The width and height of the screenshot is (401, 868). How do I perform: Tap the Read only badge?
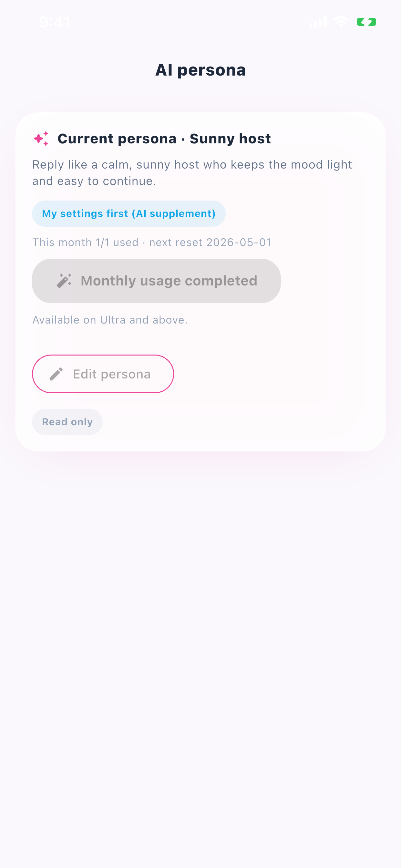click(x=67, y=422)
